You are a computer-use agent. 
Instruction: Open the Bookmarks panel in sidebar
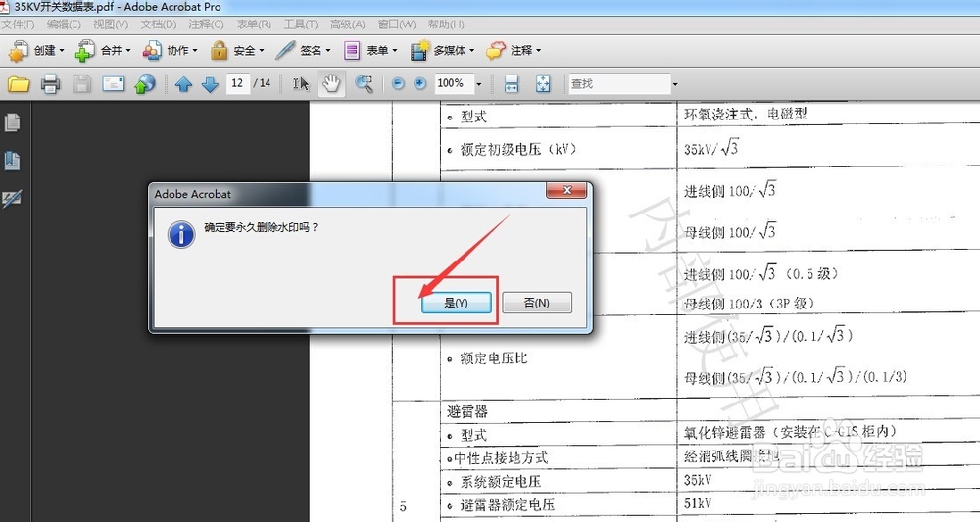(x=12, y=161)
